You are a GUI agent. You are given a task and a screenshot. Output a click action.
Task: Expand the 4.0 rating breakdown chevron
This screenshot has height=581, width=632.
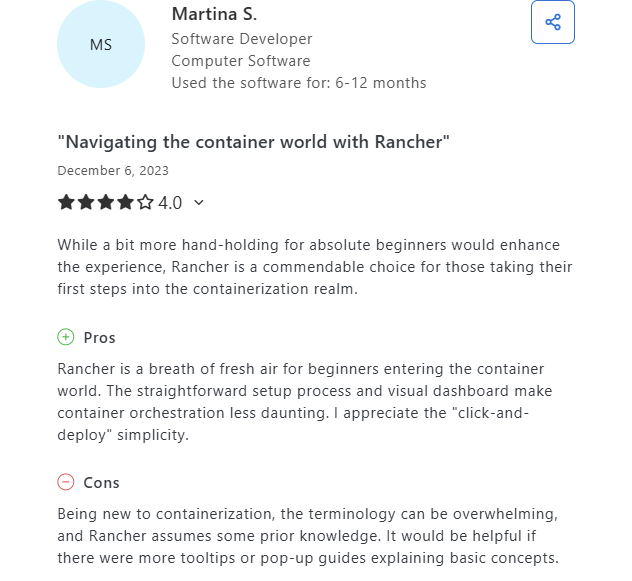point(199,202)
